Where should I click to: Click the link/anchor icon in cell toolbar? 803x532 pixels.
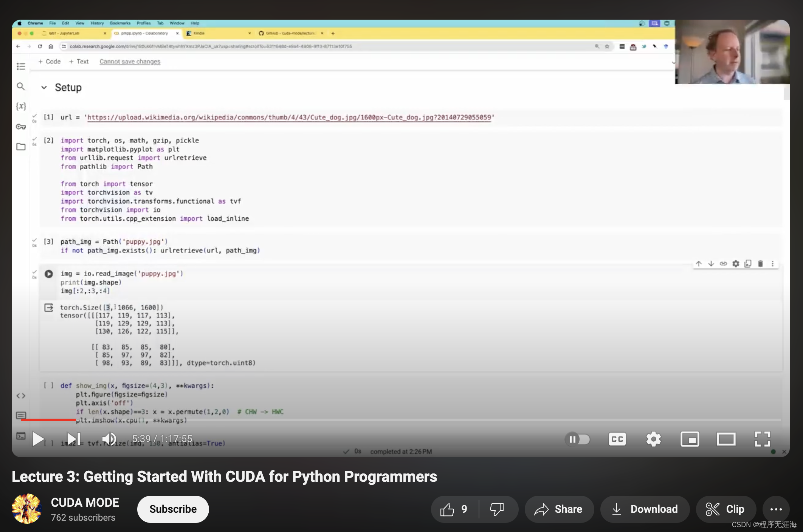click(x=723, y=264)
